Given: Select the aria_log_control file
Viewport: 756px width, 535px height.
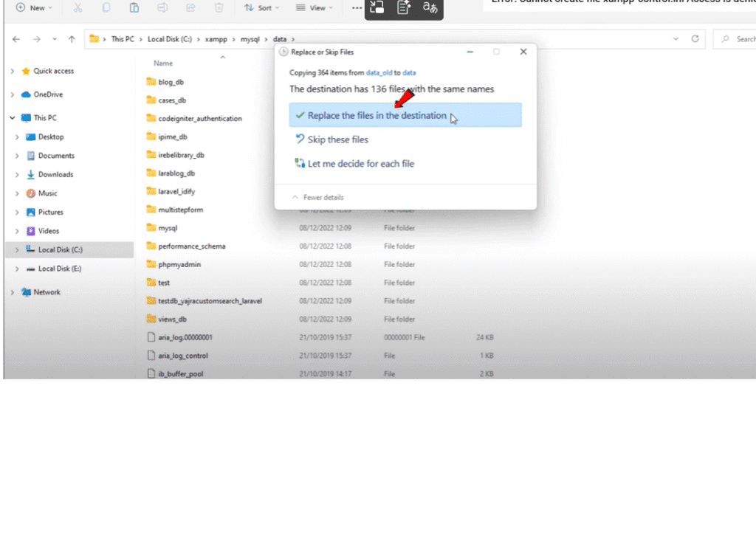Looking at the screenshot, I should pyautogui.click(x=183, y=356).
